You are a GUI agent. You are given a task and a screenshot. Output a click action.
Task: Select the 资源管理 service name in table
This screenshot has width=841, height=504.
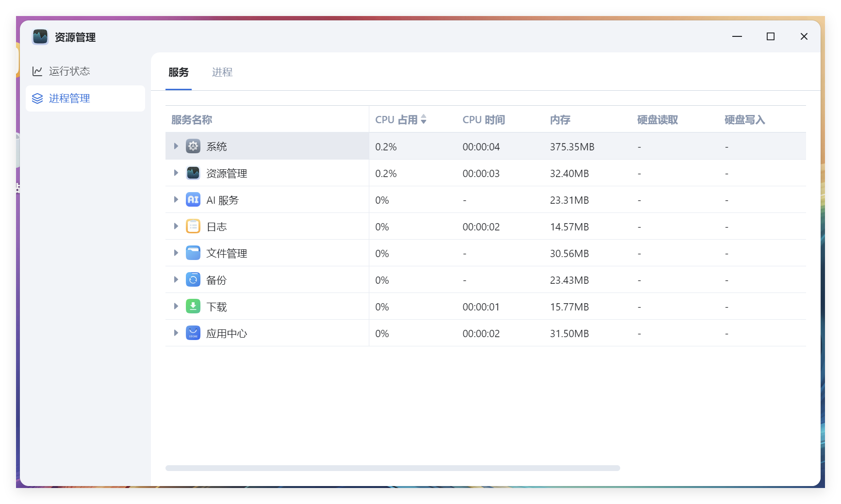tap(227, 173)
